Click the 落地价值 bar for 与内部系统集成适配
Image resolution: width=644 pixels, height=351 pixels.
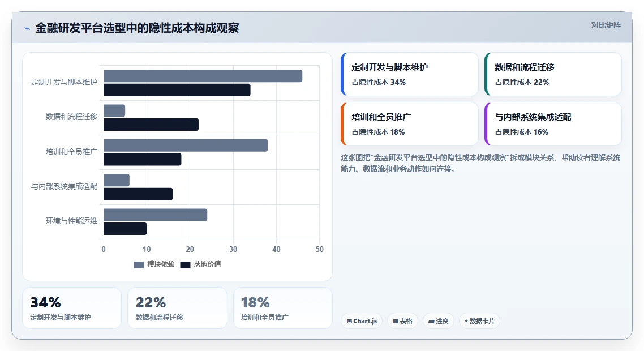point(138,194)
